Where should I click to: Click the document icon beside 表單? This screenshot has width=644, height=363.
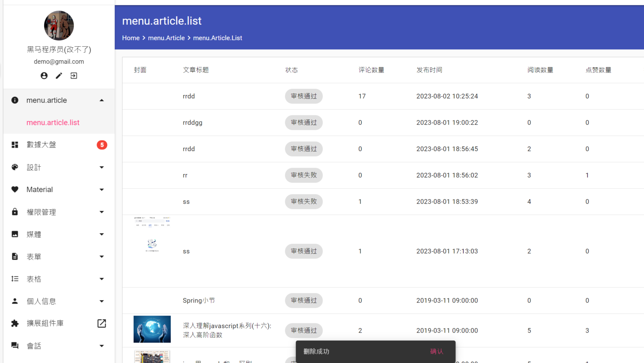15,256
